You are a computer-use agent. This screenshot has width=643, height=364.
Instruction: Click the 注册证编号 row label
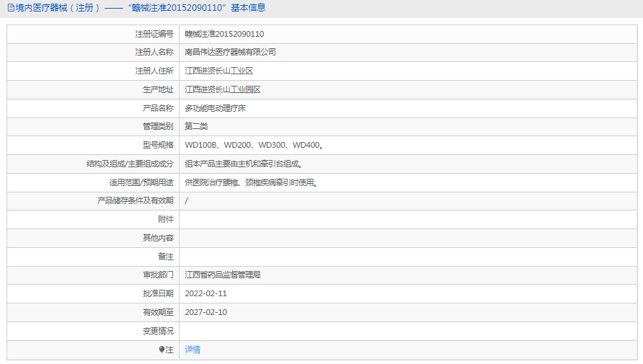click(154, 34)
